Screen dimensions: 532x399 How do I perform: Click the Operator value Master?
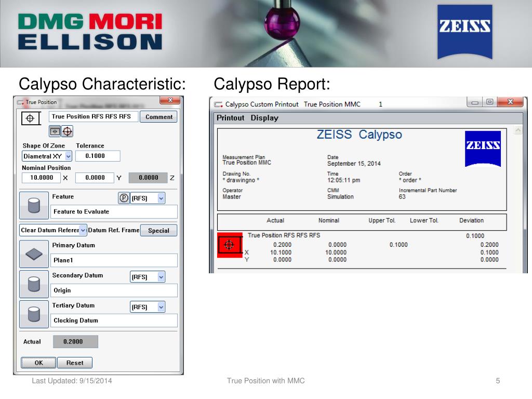point(232,197)
